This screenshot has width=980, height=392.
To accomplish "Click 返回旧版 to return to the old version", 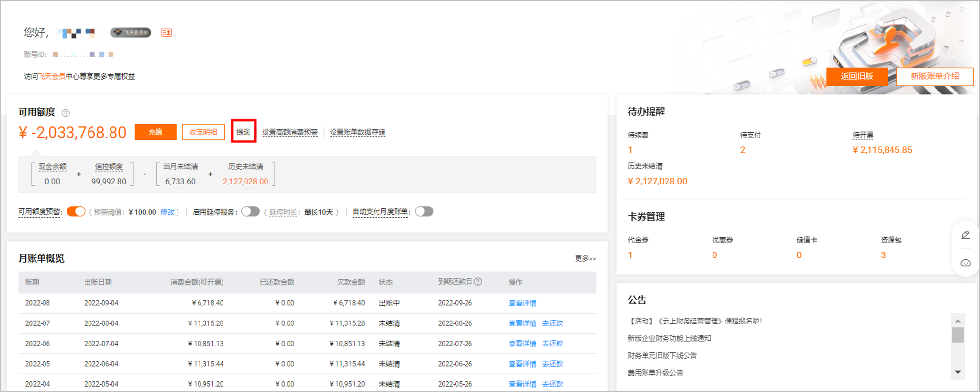I will (857, 76).
